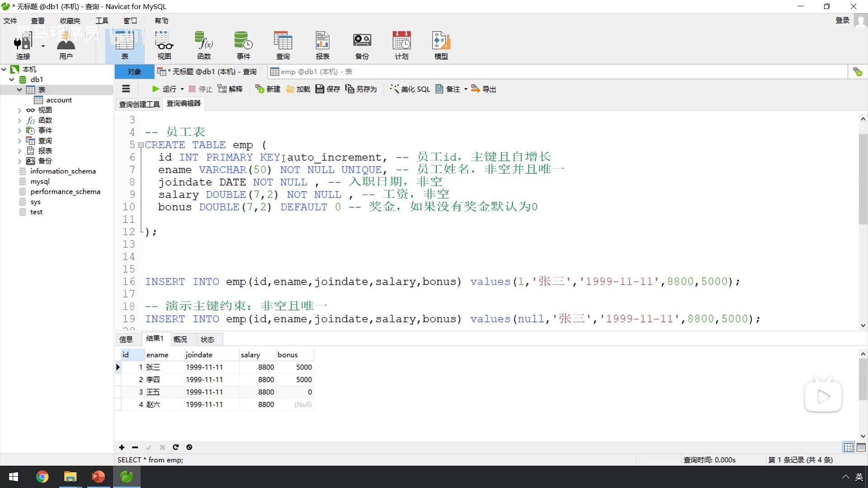868x488 pixels.
Task: Switch to the 信息 result tab
Action: click(126, 339)
